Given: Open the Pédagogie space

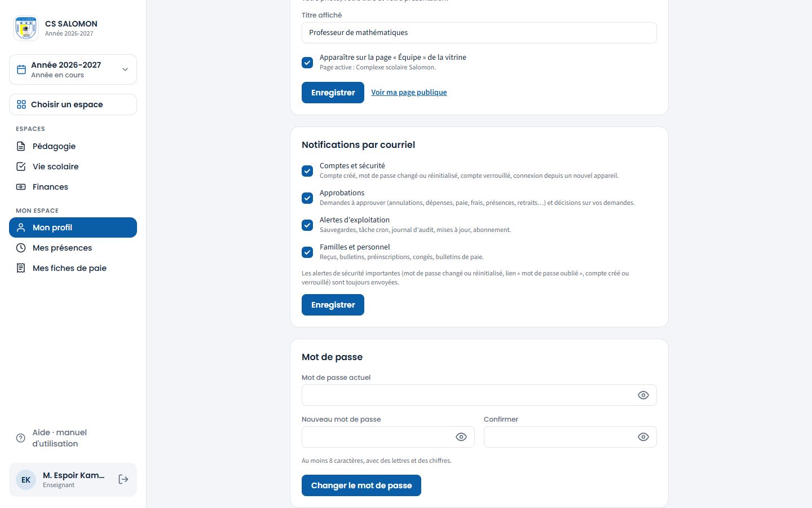Looking at the screenshot, I should (73, 146).
